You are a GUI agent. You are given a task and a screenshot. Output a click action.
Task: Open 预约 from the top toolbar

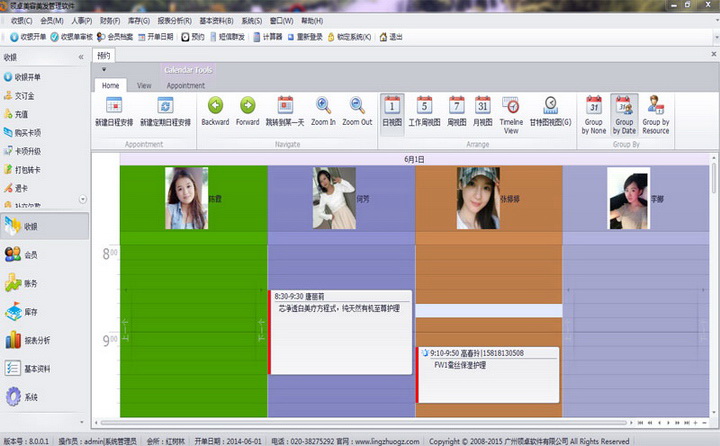coord(192,37)
